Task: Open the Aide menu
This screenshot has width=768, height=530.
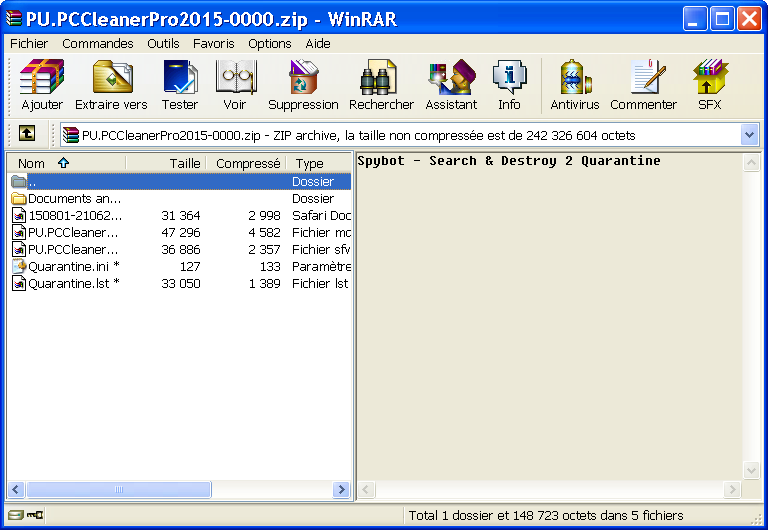Action: tap(318, 44)
